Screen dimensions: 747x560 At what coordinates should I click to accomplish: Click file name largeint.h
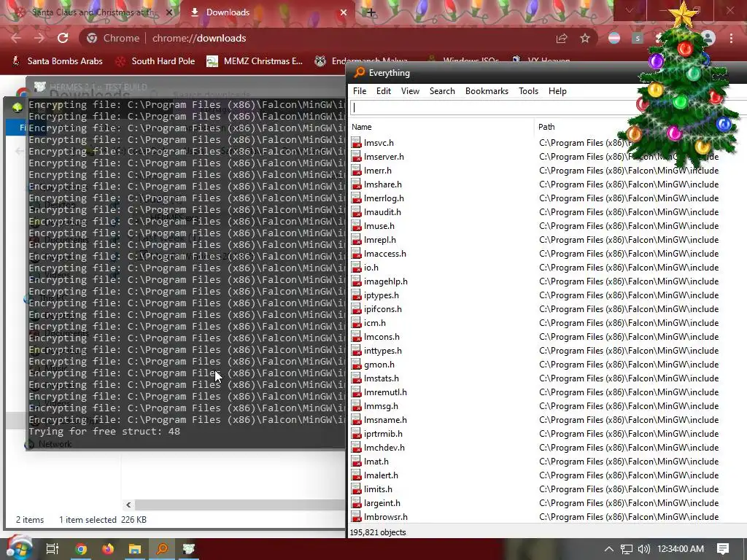[x=382, y=502]
